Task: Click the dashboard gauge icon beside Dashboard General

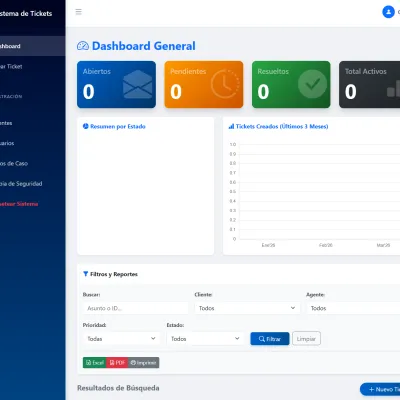Action: coord(83,46)
